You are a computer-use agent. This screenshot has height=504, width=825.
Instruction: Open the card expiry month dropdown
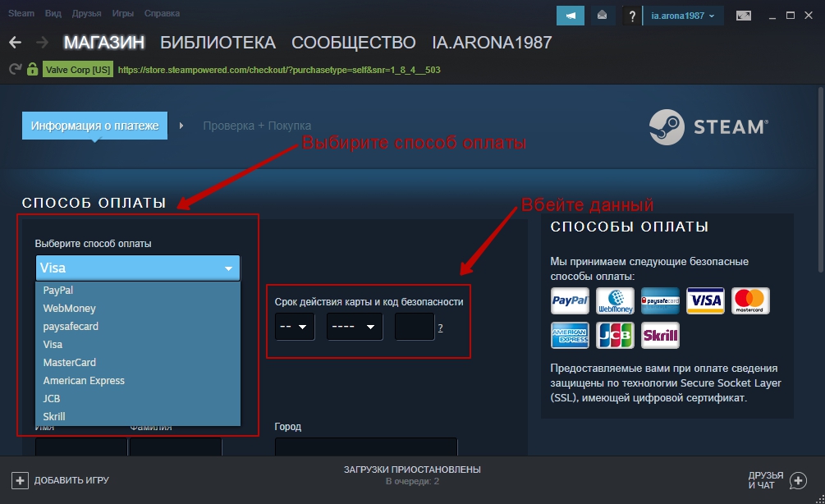(x=295, y=327)
